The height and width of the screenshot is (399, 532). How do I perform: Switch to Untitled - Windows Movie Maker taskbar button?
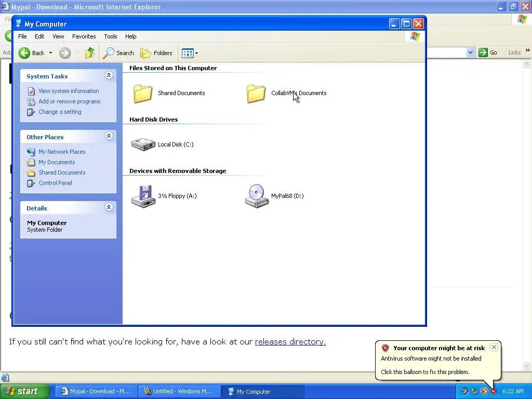(x=179, y=392)
